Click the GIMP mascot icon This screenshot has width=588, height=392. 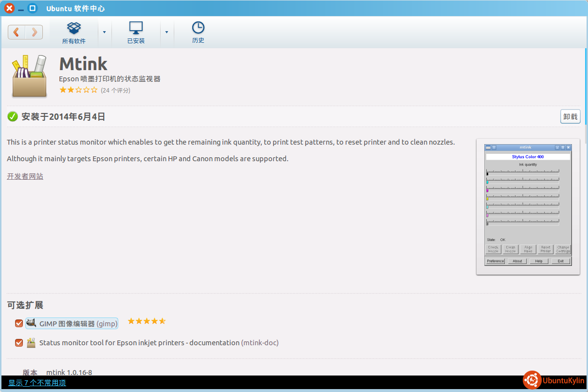pyautogui.click(x=31, y=323)
